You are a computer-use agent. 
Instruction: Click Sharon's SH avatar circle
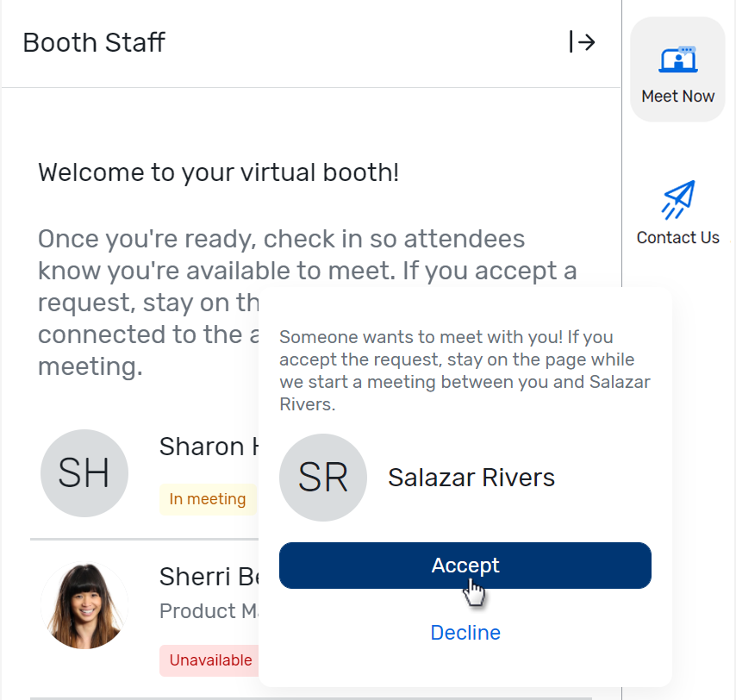pyautogui.click(x=84, y=473)
